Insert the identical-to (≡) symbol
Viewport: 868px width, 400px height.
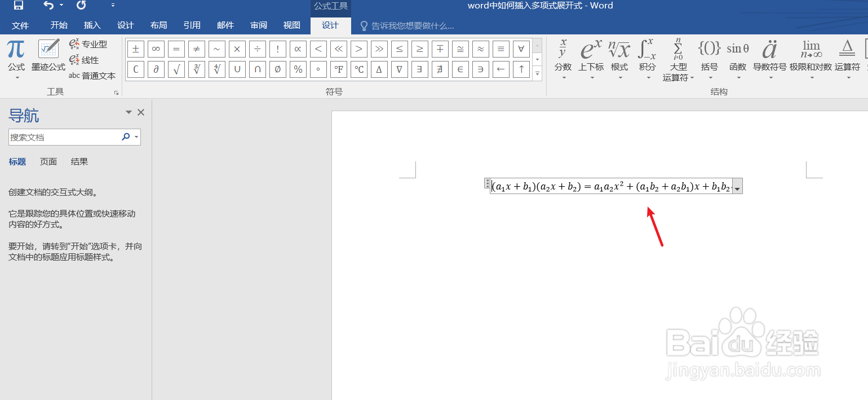(x=501, y=49)
